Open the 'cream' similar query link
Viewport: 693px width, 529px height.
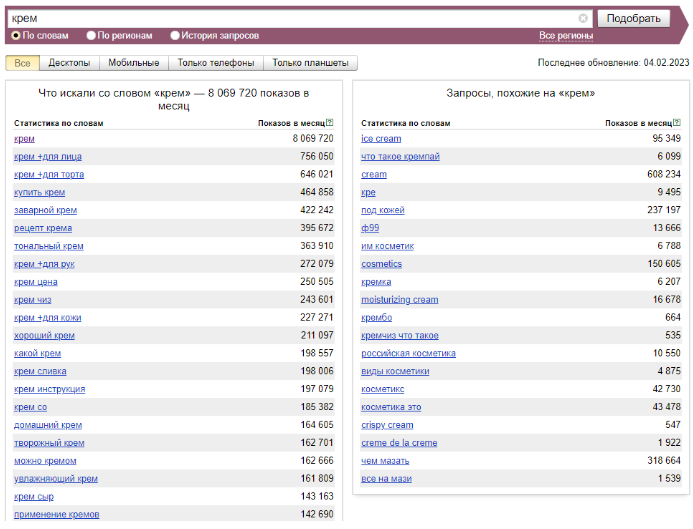(374, 175)
